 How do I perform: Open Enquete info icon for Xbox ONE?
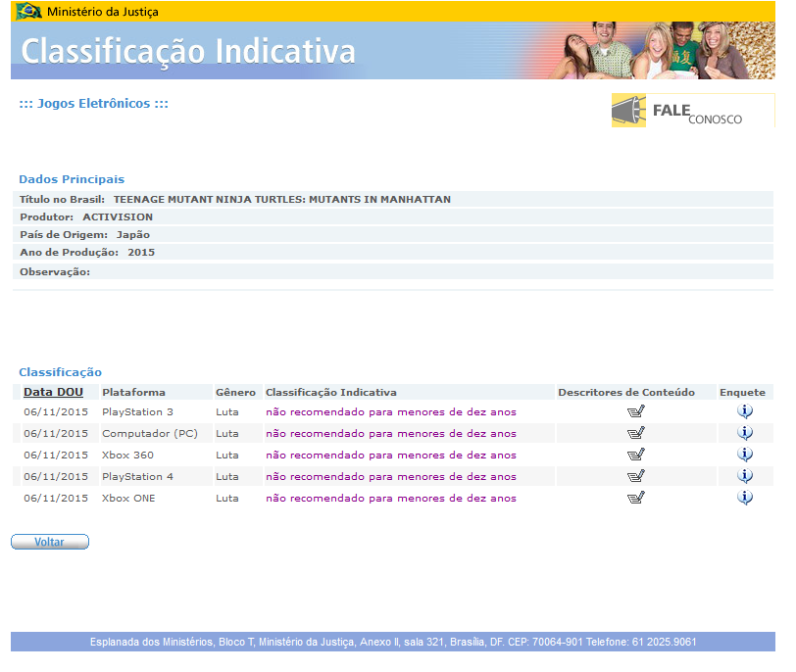(x=744, y=498)
